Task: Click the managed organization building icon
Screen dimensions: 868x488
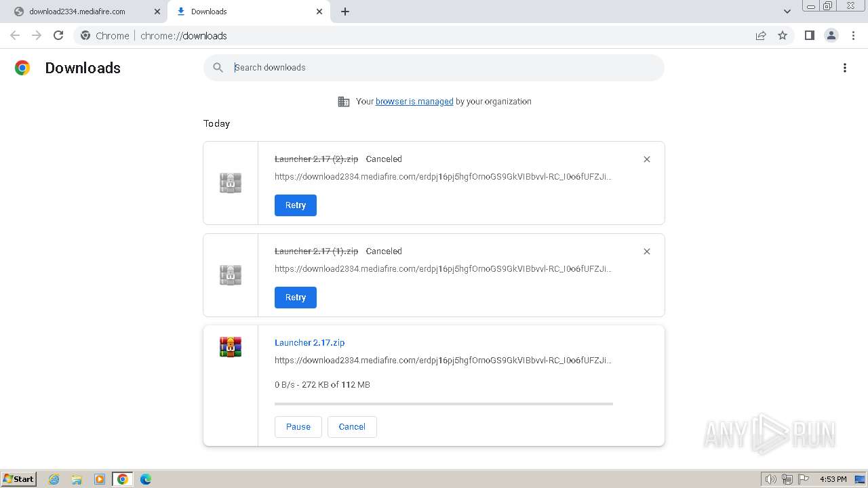Action: (x=344, y=102)
